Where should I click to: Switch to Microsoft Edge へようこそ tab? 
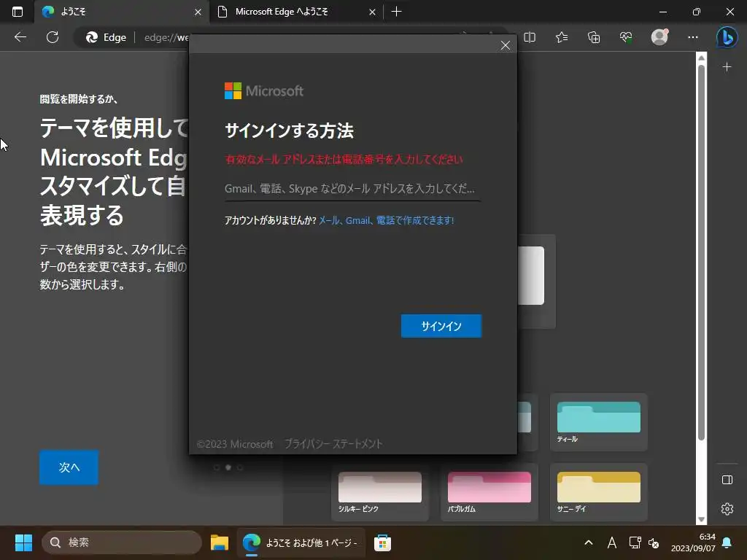(296, 12)
